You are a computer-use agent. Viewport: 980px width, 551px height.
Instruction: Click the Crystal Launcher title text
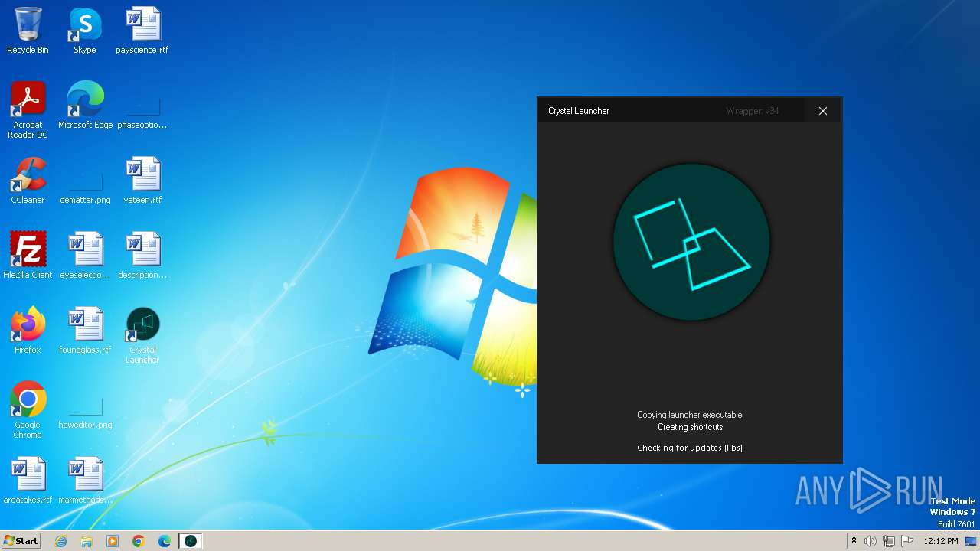pyautogui.click(x=579, y=111)
